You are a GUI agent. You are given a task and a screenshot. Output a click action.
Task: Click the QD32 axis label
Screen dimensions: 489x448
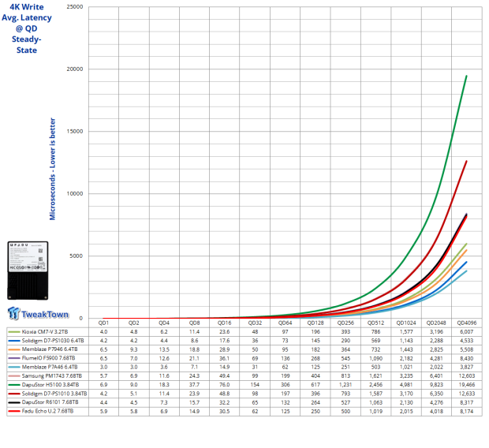tap(255, 323)
